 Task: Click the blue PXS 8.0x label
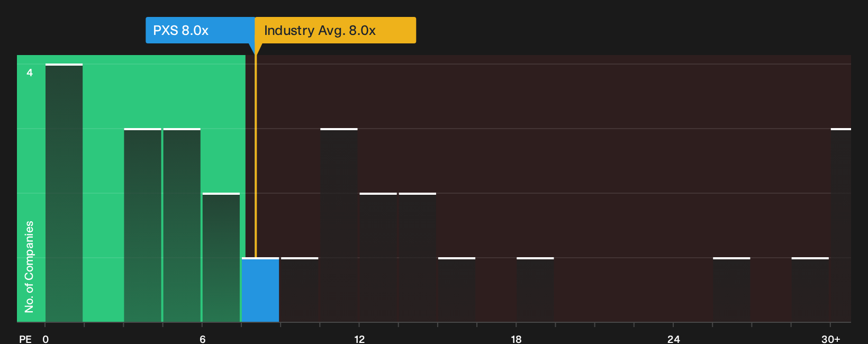(x=200, y=30)
